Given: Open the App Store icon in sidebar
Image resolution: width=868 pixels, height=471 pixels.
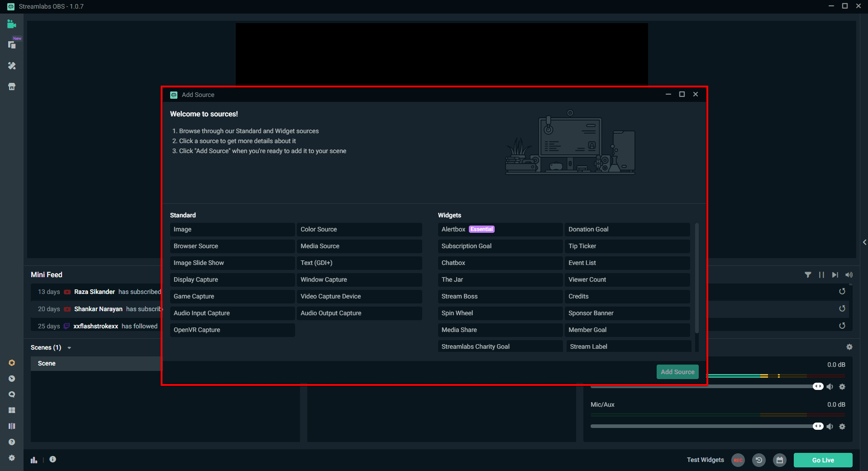Looking at the screenshot, I should pos(12,87).
